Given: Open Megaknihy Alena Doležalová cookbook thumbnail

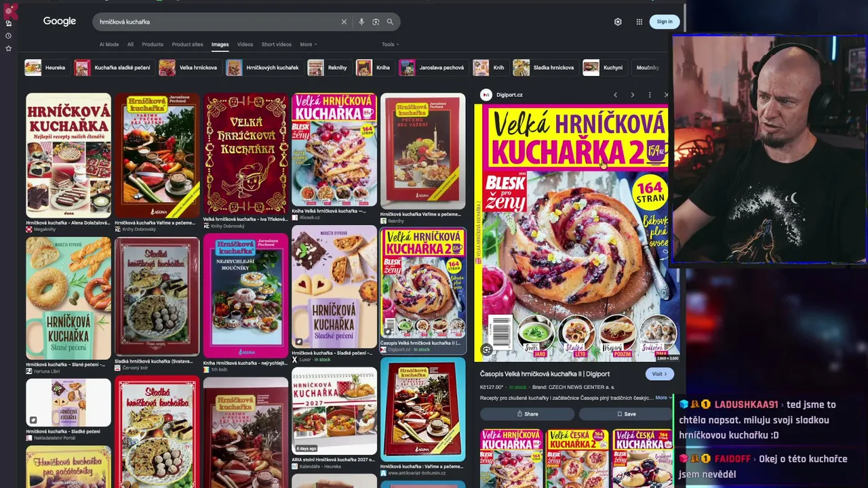Looking at the screenshot, I should (x=68, y=155).
